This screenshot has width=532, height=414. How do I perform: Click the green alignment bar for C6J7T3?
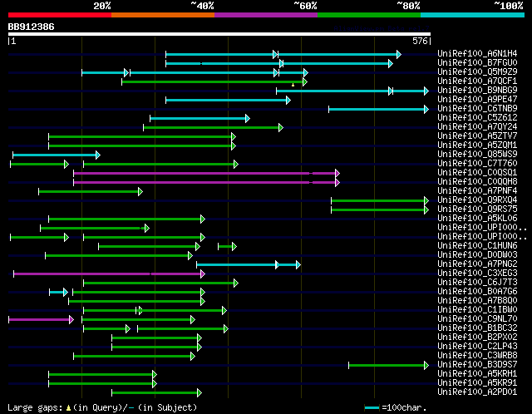click(160, 283)
